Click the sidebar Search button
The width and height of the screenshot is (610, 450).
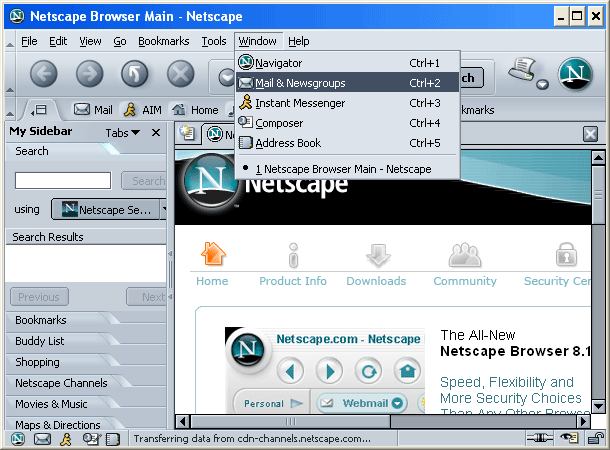[x=144, y=181]
